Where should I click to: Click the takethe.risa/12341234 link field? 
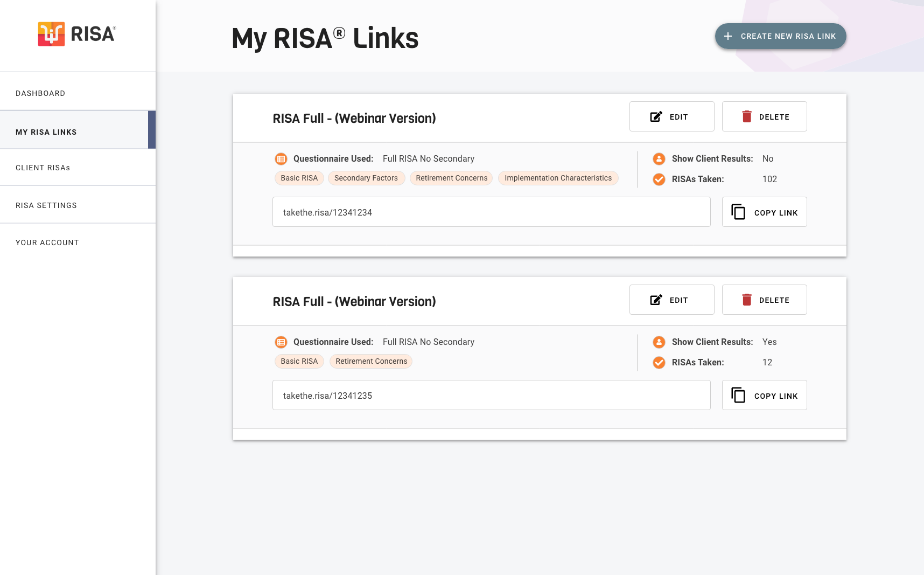(x=491, y=212)
